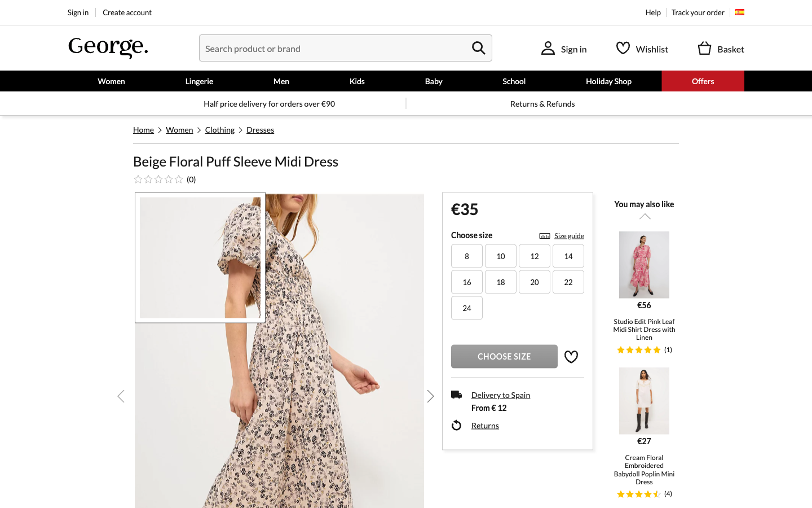Rate product using the star rating
812x508 pixels.
[158, 179]
